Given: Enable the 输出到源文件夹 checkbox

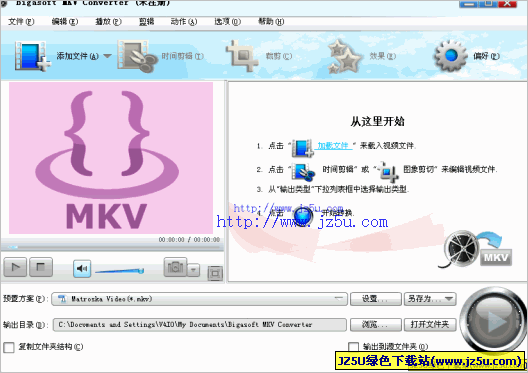Looking at the screenshot, I should pyautogui.click(x=353, y=347).
